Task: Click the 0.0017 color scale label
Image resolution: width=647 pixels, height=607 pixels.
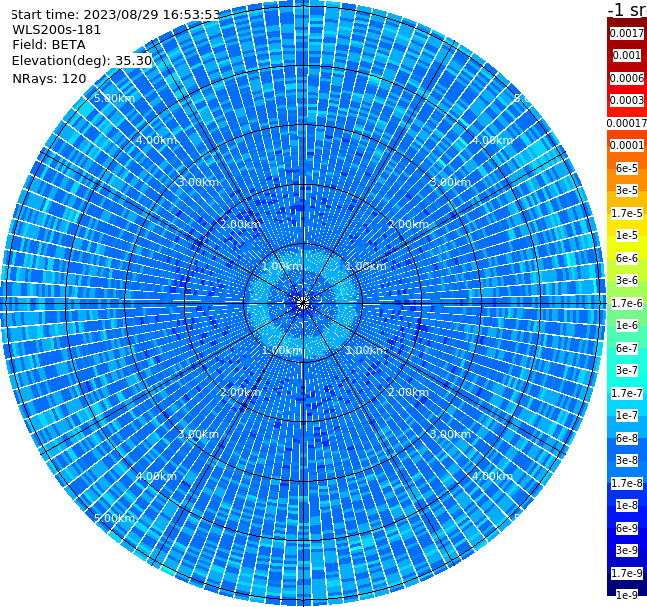Action: (627, 33)
